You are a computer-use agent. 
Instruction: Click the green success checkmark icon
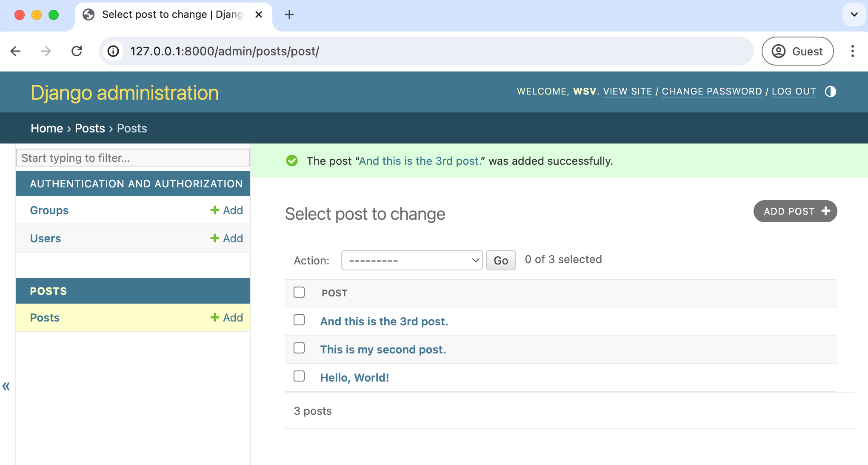click(292, 161)
